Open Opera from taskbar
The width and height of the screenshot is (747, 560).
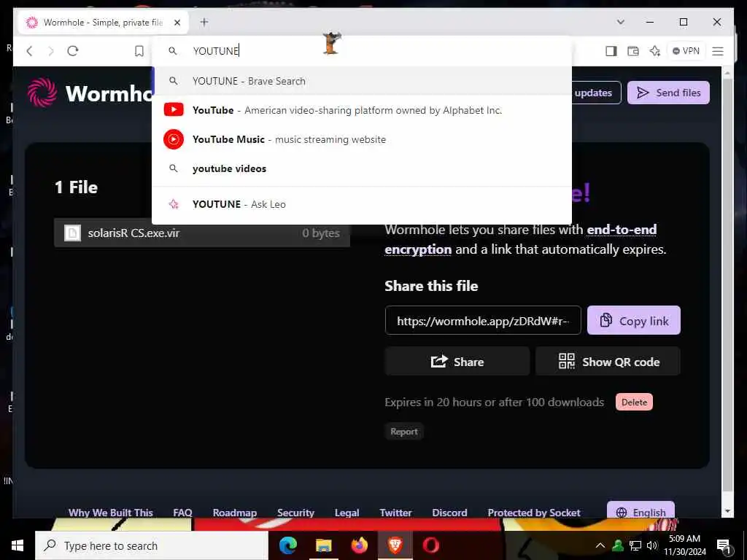[x=430, y=545]
